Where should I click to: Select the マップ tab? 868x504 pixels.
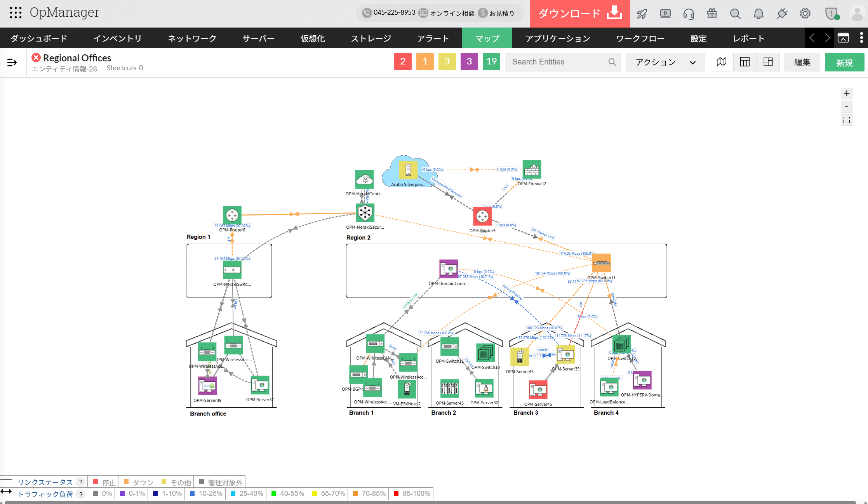coord(487,38)
